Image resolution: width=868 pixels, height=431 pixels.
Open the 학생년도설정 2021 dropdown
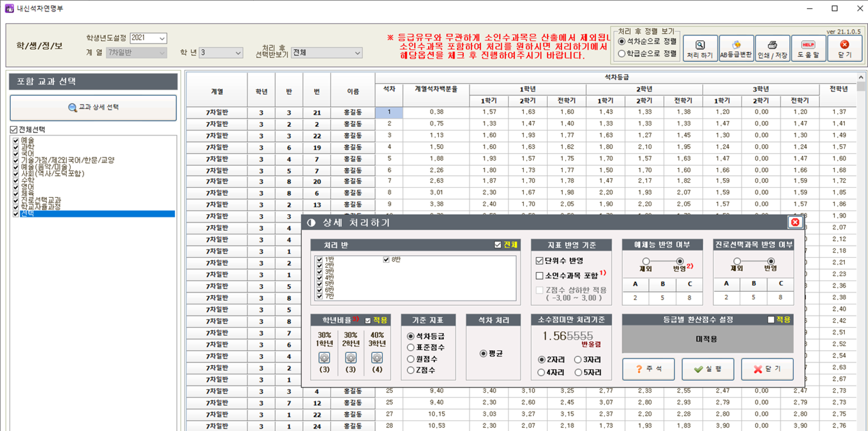(x=148, y=38)
